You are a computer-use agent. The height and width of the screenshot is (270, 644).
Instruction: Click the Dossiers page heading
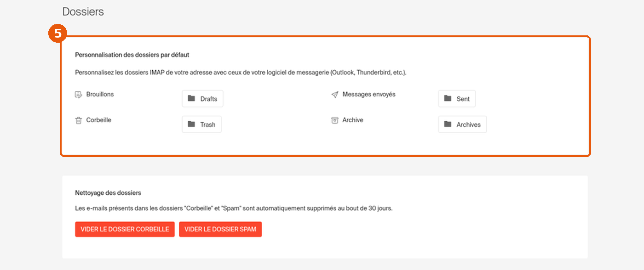pyautogui.click(x=83, y=11)
